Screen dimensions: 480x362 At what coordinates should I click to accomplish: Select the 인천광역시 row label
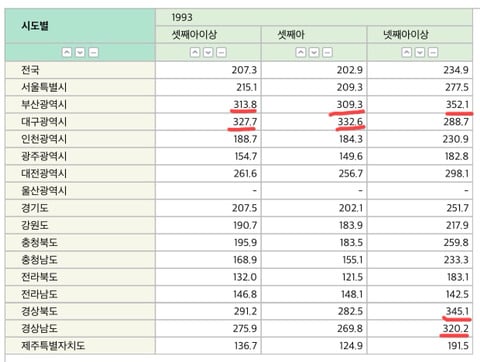coord(44,139)
